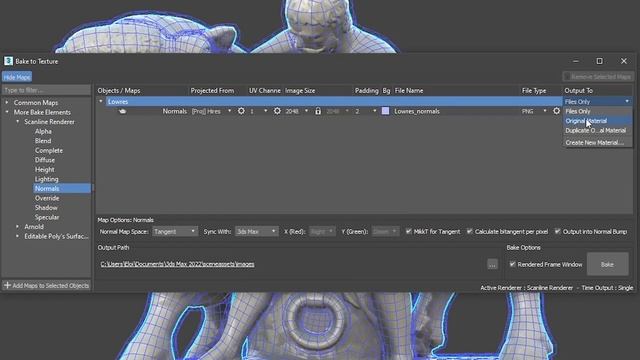This screenshot has width=640, height=360.
Task: Open Normal Map Space Tangent dropdown
Action: (x=175, y=231)
